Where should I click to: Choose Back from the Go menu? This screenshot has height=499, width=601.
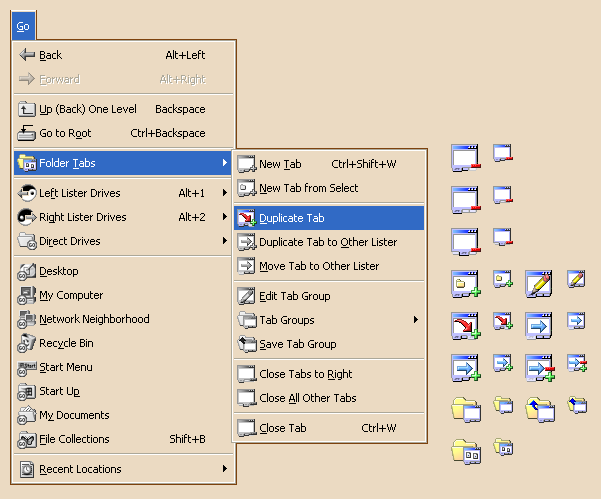click(x=123, y=55)
